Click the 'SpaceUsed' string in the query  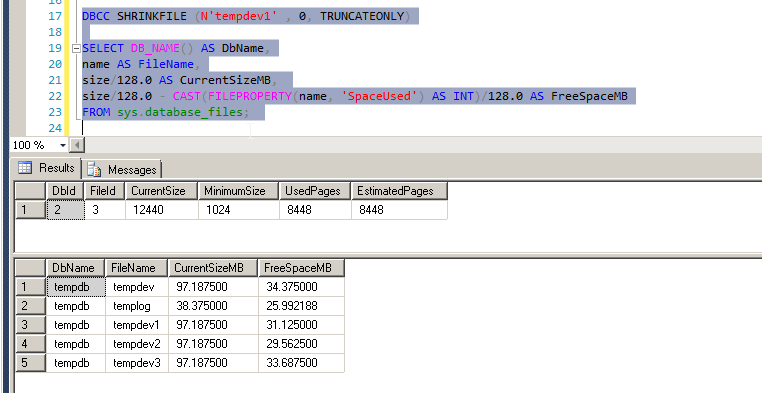point(380,96)
